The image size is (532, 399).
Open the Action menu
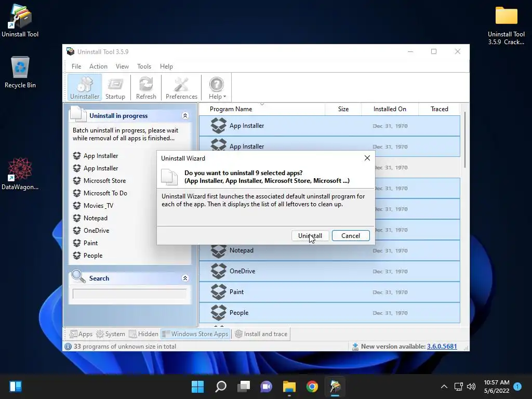click(98, 66)
